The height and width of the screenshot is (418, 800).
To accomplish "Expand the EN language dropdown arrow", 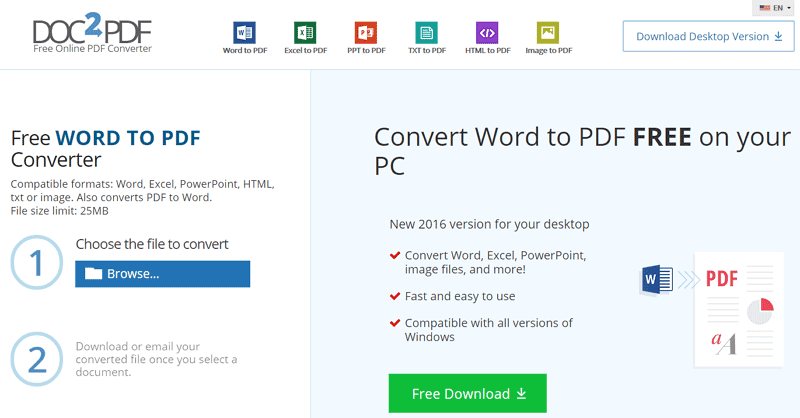I will 789,8.
